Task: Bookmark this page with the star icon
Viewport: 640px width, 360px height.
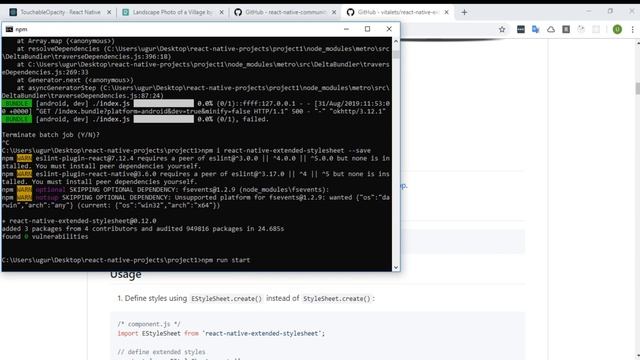Action: 502,29
